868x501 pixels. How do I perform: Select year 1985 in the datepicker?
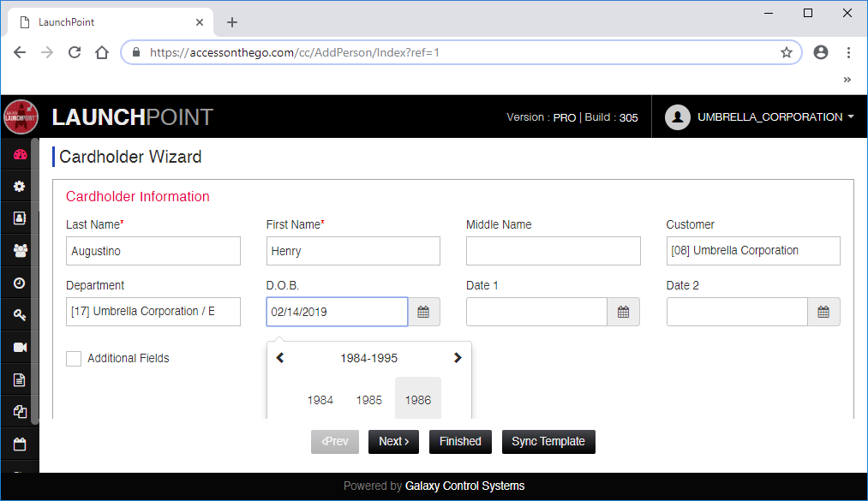[x=368, y=400]
